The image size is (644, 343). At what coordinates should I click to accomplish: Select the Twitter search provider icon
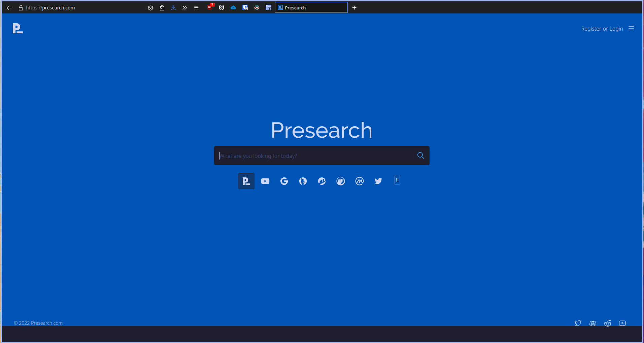[378, 181]
